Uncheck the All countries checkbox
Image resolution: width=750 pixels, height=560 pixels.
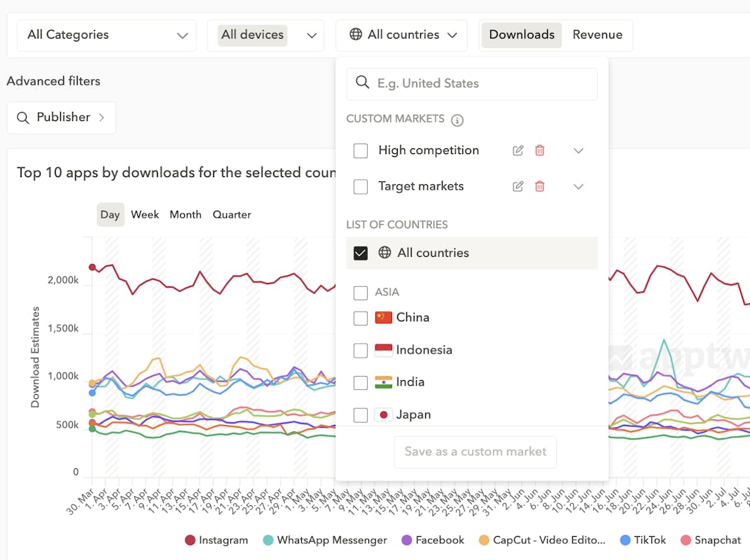[361, 253]
